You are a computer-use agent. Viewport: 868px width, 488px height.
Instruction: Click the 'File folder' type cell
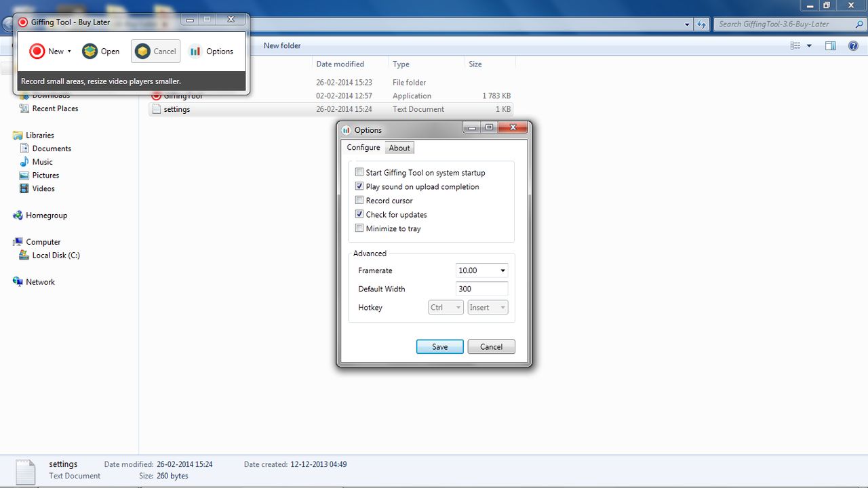[x=410, y=83]
